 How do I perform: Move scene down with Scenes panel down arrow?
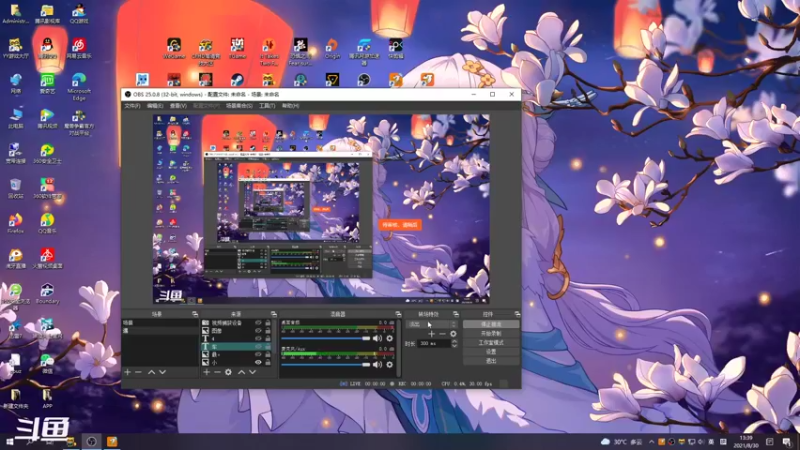tap(162, 372)
